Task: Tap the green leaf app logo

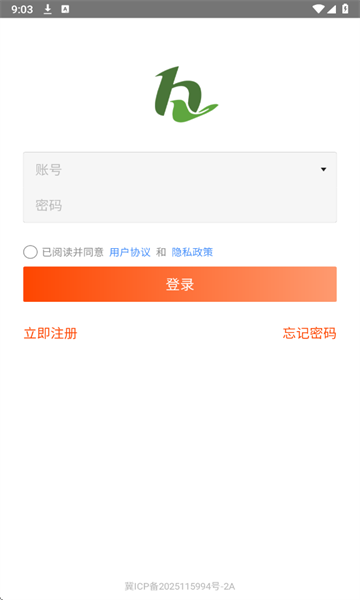Action: (x=186, y=94)
